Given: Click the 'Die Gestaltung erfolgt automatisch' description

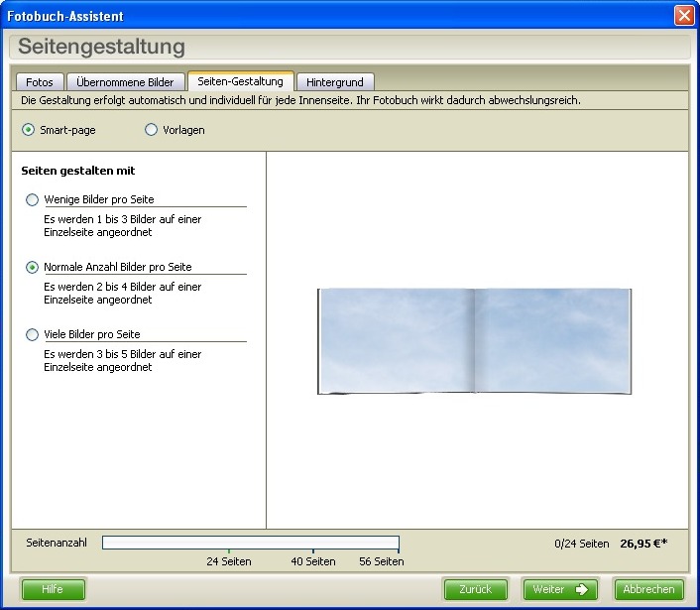Looking at the screenshot, I should 300,100.
